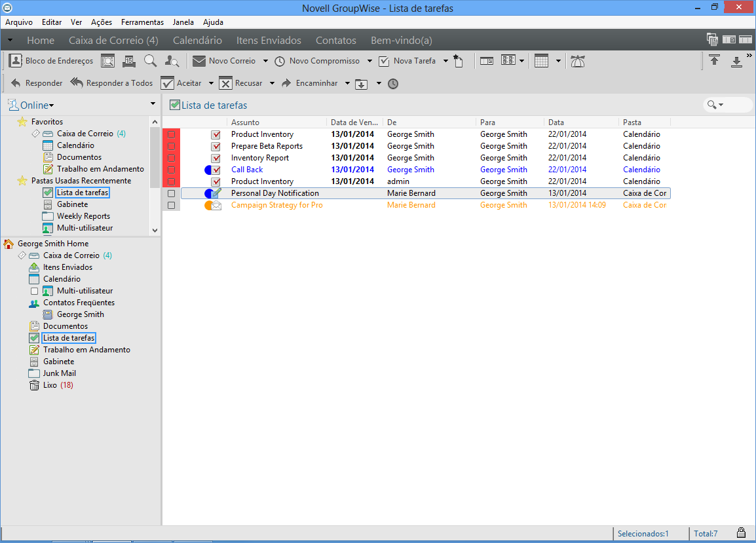Click the clock icon at end of reply toolbar
756x543 pixels.
click(393, 84)
